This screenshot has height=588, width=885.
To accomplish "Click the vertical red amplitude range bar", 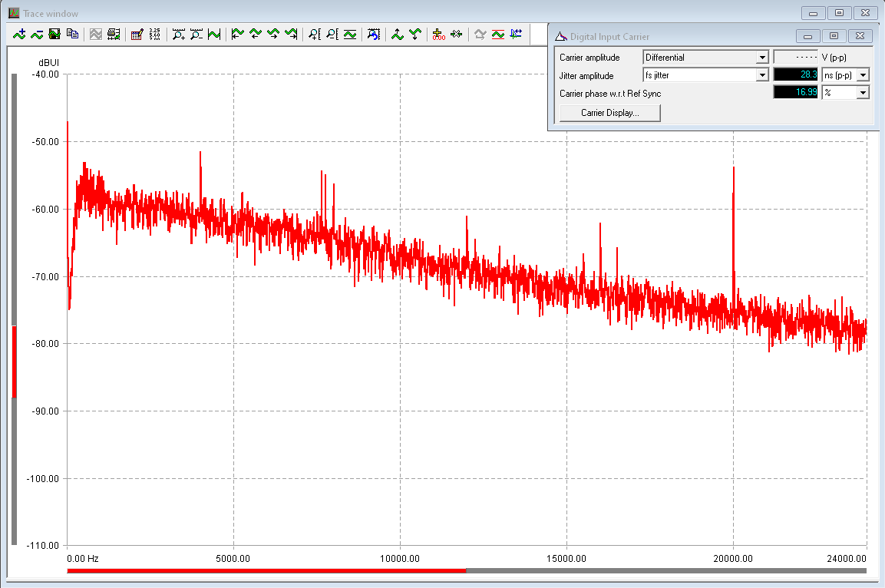I will [14, 362].
